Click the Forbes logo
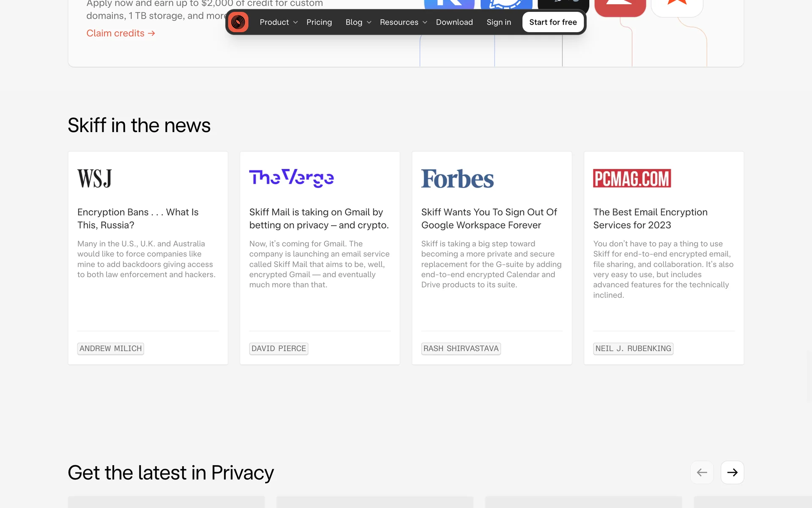Image resolution: width=812 pixels, height=508 pixels. pos(457,179)
